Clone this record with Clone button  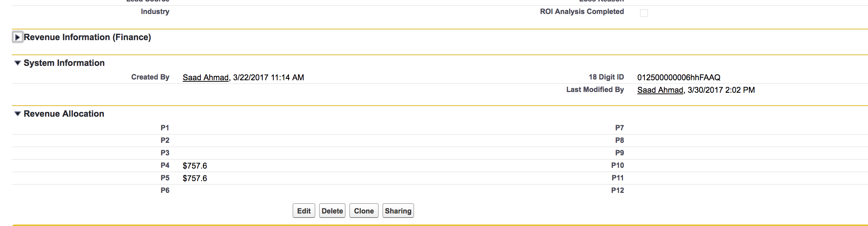click(x=364, y=211)
